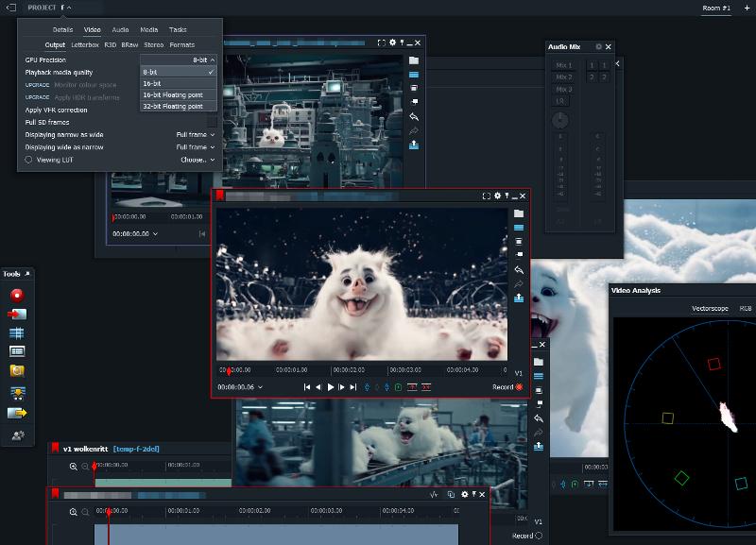Click the vectorscope display in Video Analysis
Image resolution: width=756 pixels, height=545 pixels.
(684, 424)
